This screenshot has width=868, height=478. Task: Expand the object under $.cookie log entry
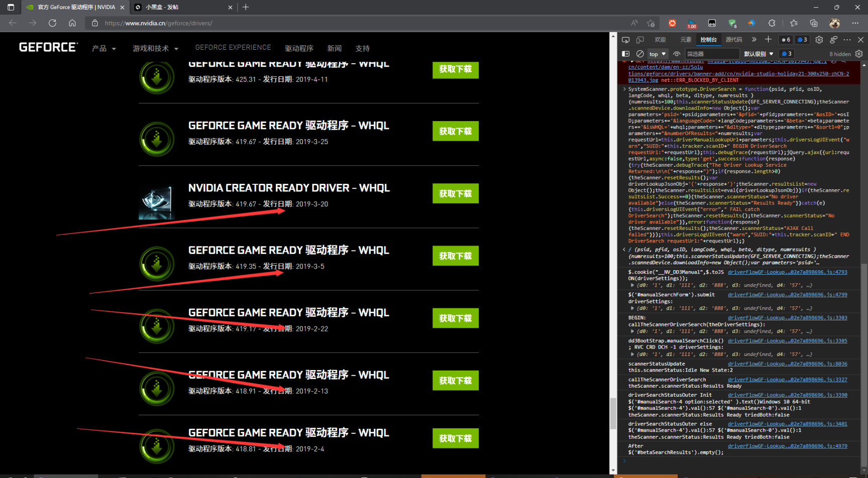632,285
